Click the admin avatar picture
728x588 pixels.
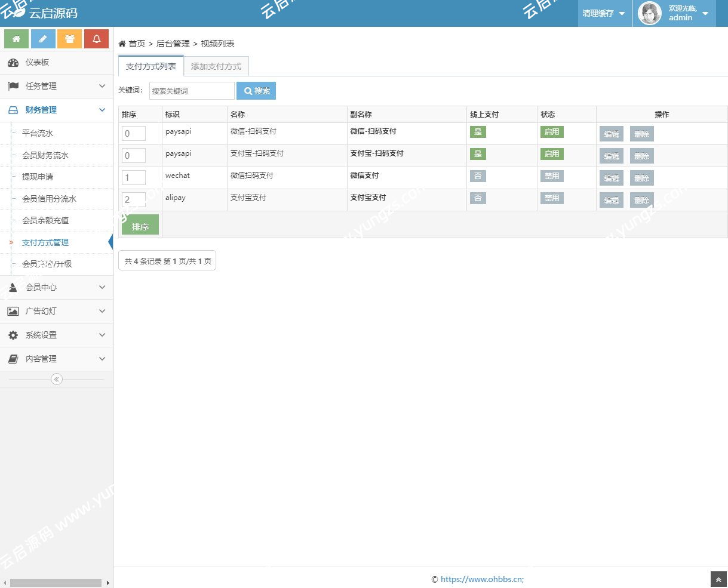(x=650, y=13)
